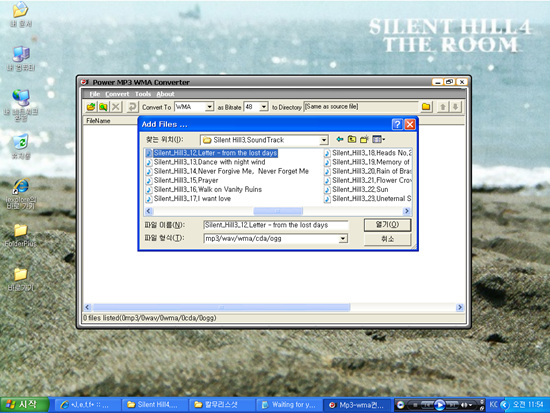Viewport: 550px width, 413px height.
Task: Click the create new folder icon
Action: pos(364,139)
